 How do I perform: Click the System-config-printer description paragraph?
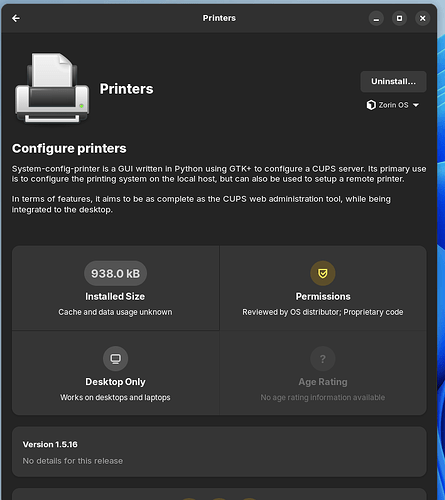tap(219, 174)
